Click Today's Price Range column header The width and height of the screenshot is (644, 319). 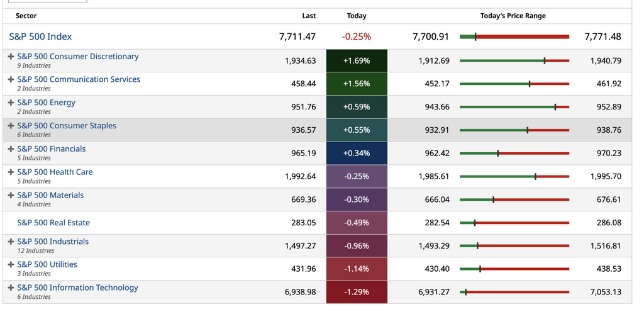coord(513,16)
